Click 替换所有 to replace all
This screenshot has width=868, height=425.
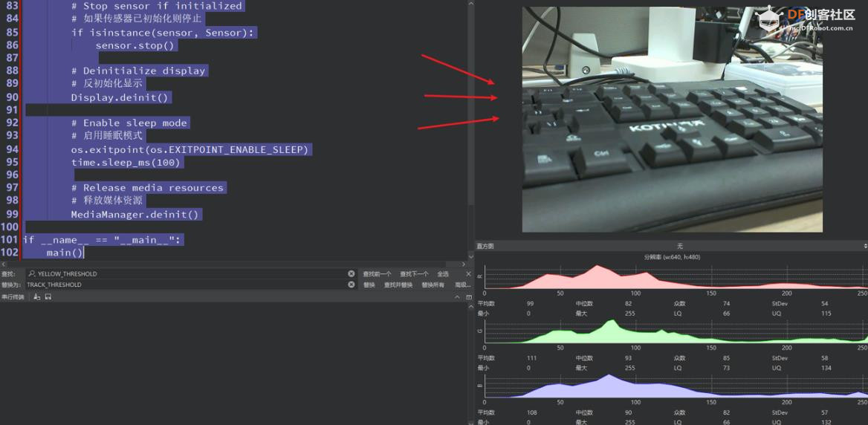[x=433, y=285]
